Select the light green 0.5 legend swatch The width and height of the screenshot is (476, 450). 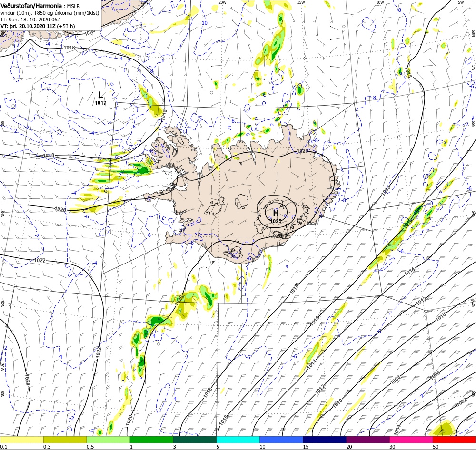[109, 440]
